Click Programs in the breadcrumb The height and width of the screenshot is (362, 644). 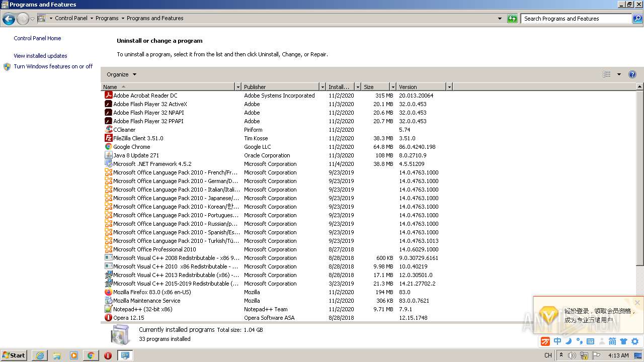click(x=107, y=18)
